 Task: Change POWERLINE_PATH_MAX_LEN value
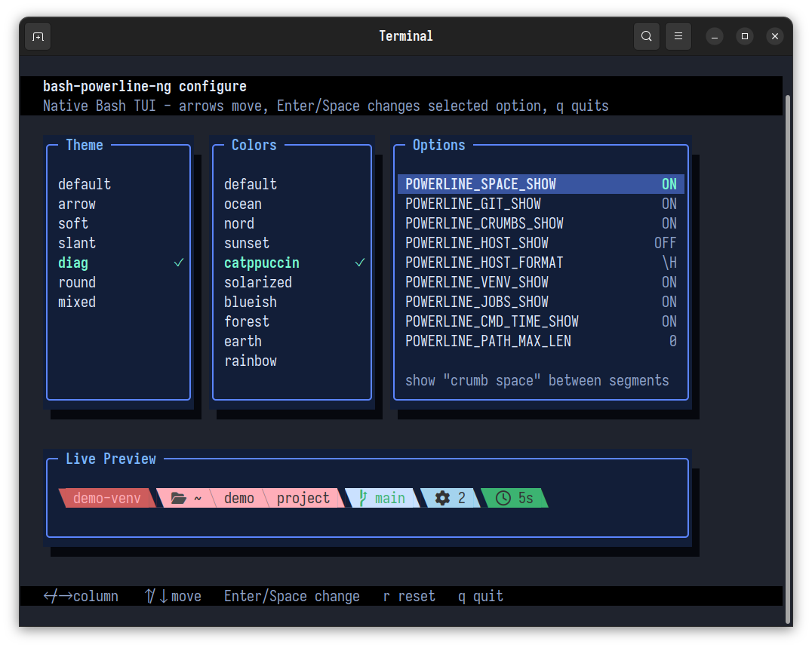click(540, 342)
